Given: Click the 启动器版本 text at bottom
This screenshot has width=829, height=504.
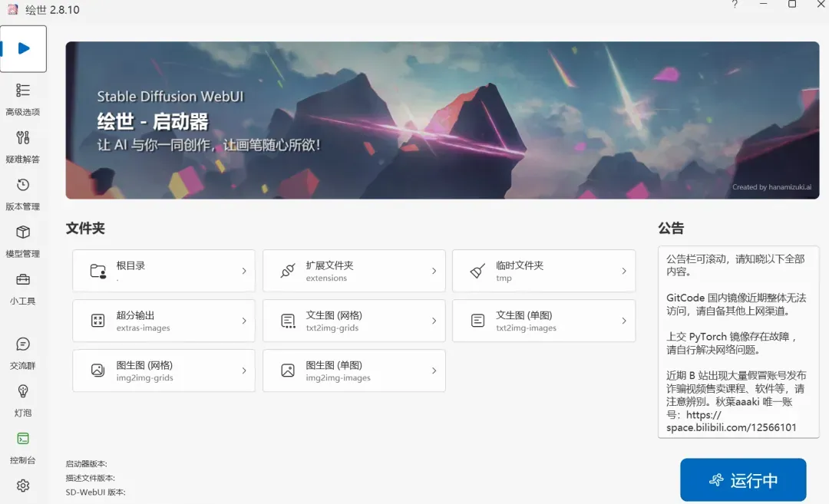Looking at the screenshot, I should 86,464.
